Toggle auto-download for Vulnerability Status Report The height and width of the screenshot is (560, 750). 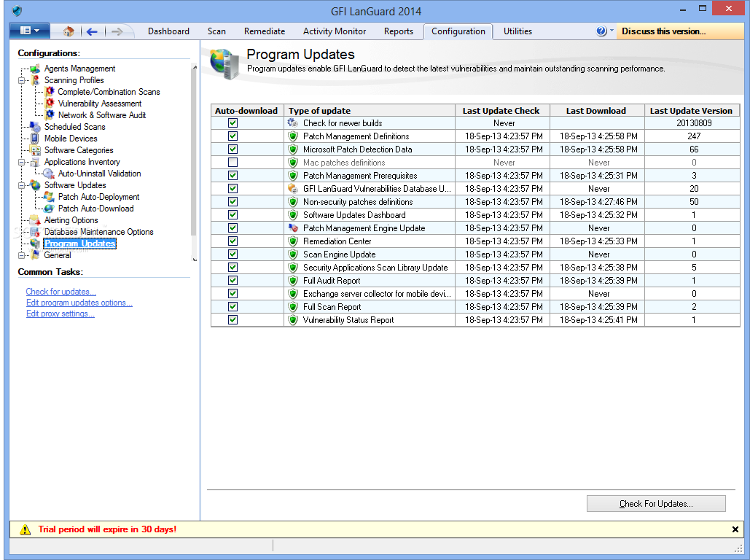(x=233, y=319)
